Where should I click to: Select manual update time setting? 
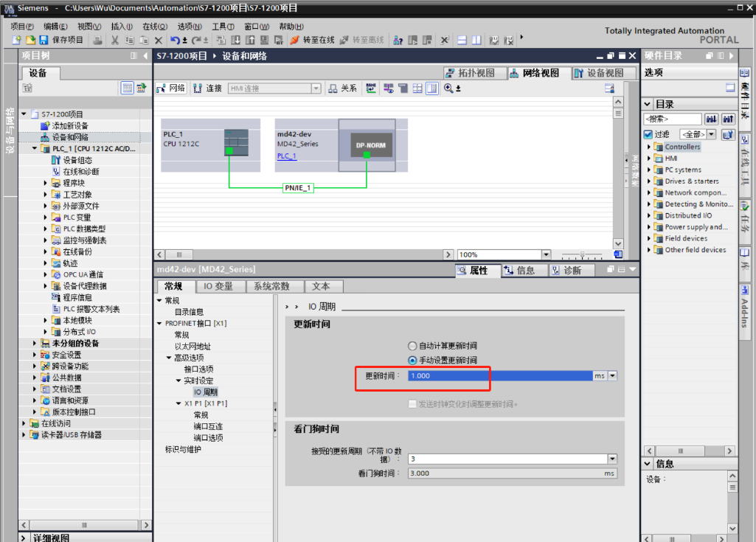click(412, 361)
